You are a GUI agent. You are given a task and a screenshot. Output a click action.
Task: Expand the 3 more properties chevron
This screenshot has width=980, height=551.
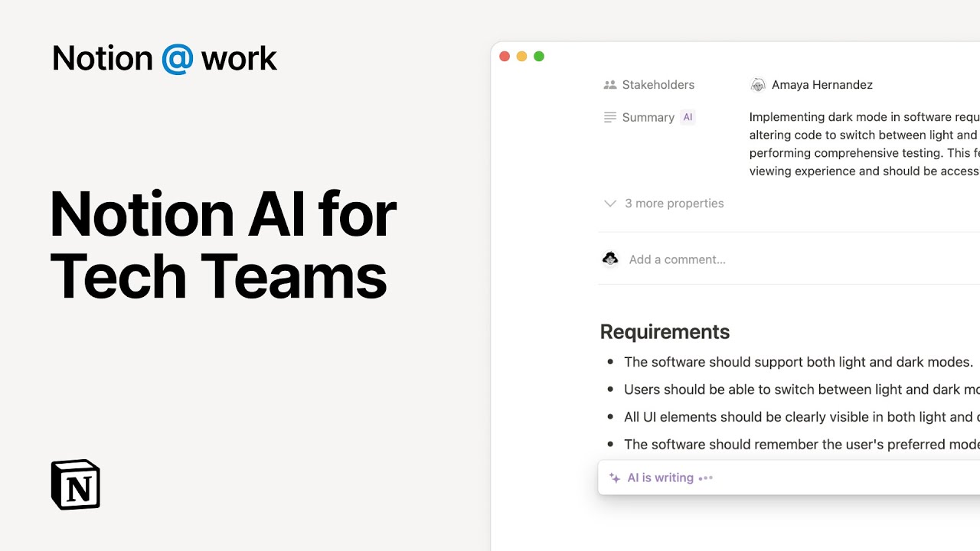coord(610,204)
